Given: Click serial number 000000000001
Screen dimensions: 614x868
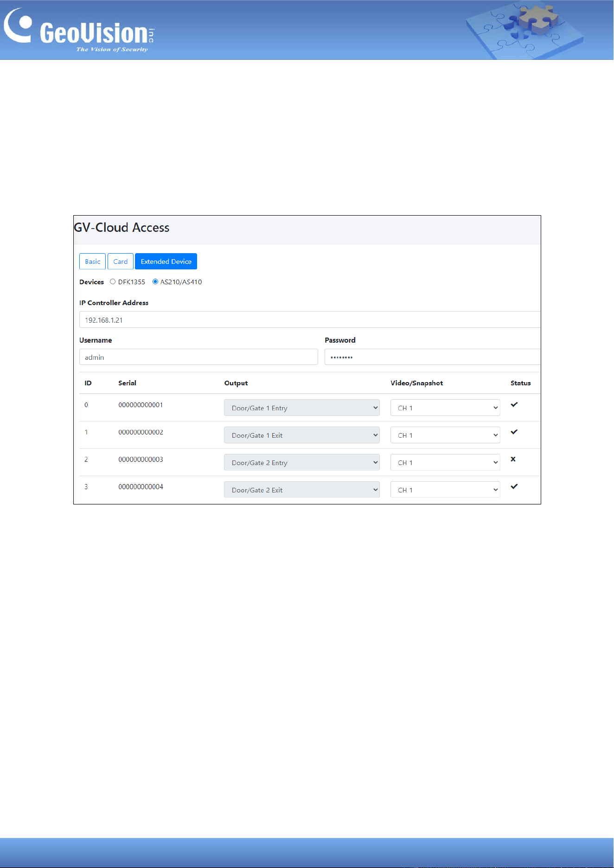Looking at the screenshot, I should click(x=141, y=405).
